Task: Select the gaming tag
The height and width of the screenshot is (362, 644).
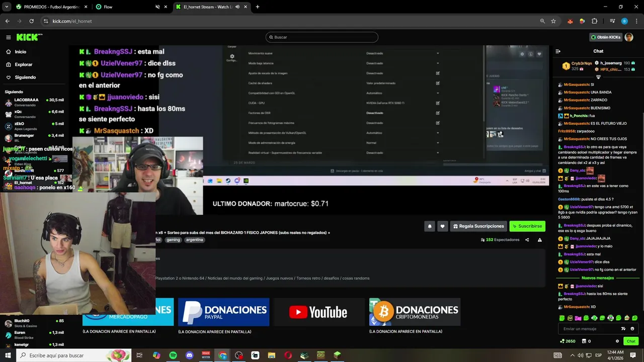Action: (173, 240)
